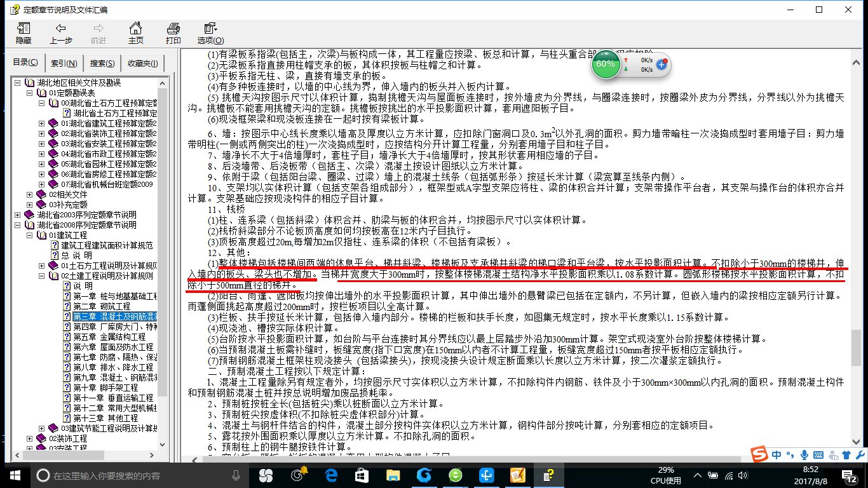Collapse 湖北省2008序列定额章节说明 node
Screen dimensions: 868x488
pyautogui.click(x=18, y=225)
